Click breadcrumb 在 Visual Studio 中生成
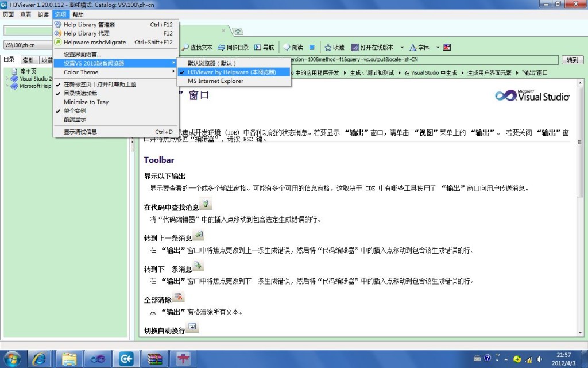This screenshot has width=588, height=368. (x=431, y=73)
